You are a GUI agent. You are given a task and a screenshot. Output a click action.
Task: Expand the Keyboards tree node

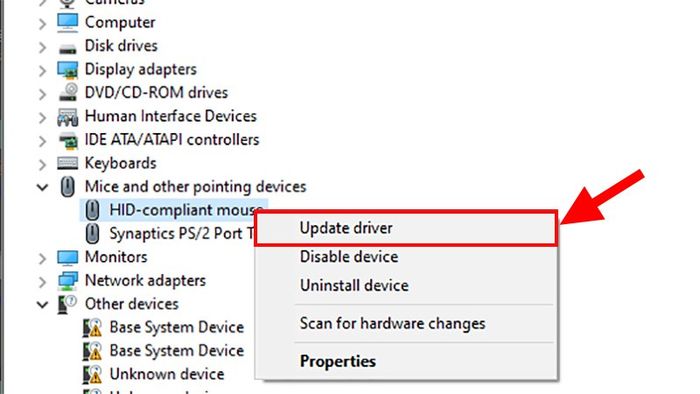[x=42, y=164]
